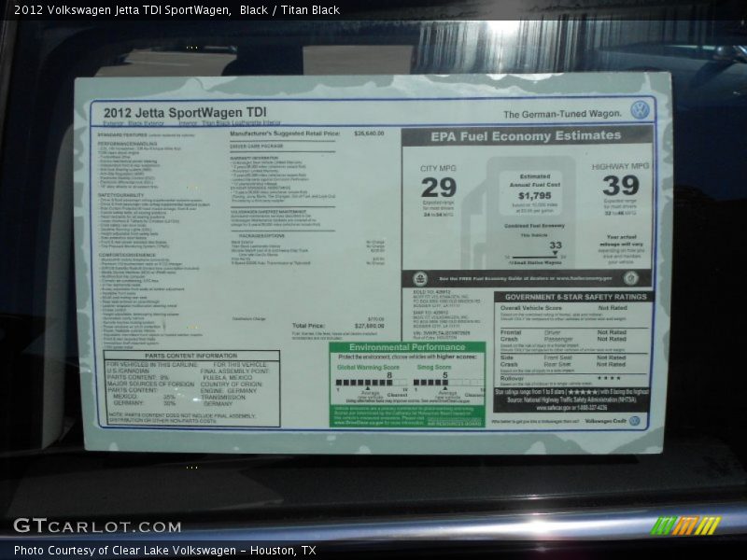Viewport: 747px width, 560px height.
Task: Click the 'CITY MPG' label
Action: click(x=438, y=168)
